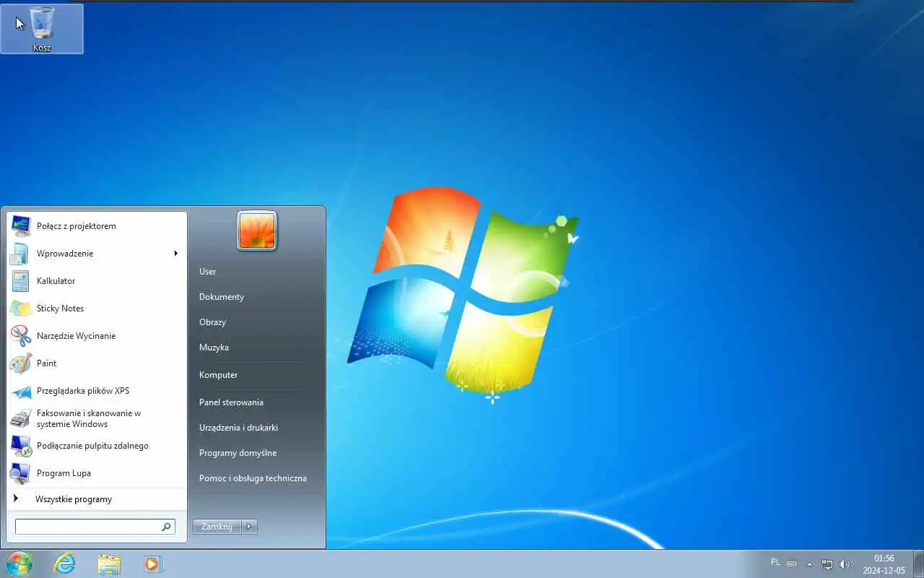924x578 pixels.
Task: Open Panel sterowania
Action: click(x=232, y=402)
